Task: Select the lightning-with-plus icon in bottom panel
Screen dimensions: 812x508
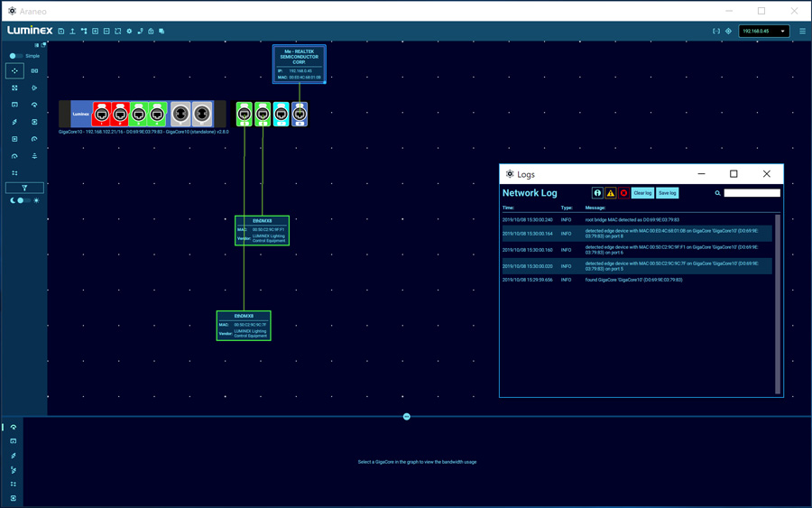Action: click(14, 470)
